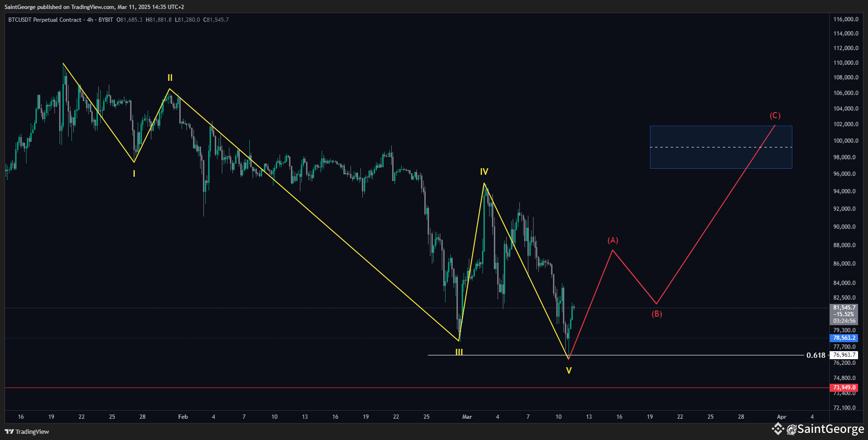Screen dimensions: 868x440
Task: Click the 03:24:56 candle countdown timer
Action: pyautogui.click(x=844, y=321)
